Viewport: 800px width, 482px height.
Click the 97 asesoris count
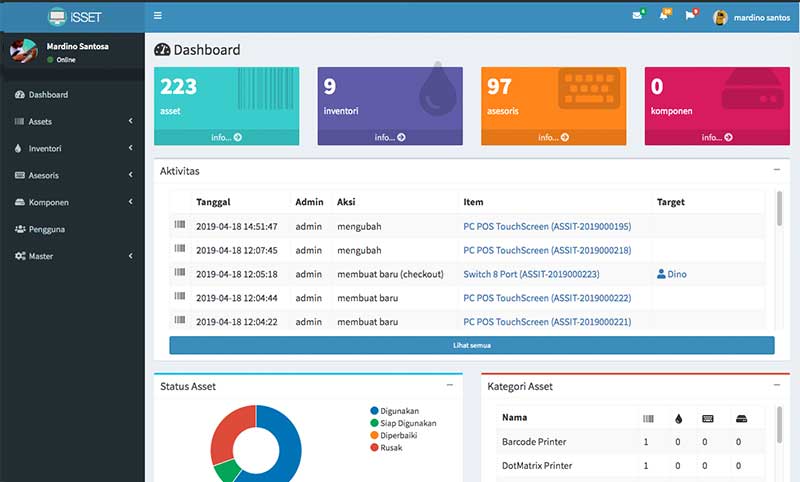(x=499, y=87)
